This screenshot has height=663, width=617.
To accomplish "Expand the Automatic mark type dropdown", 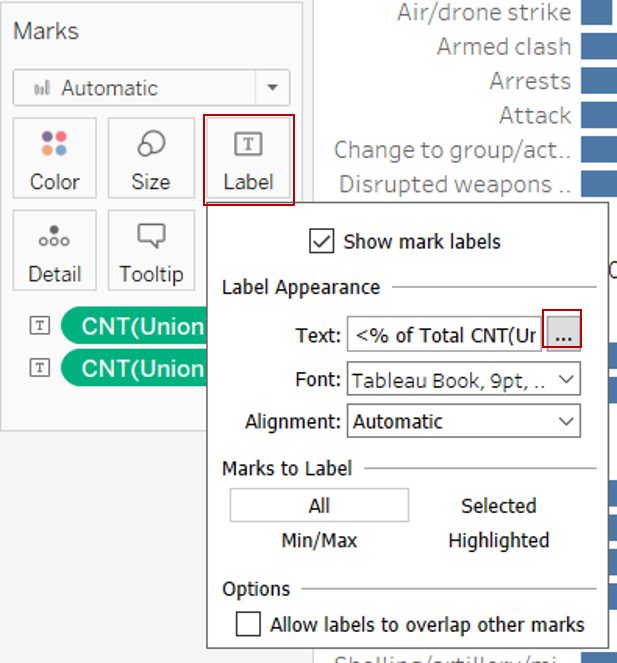I will (272, 88).
